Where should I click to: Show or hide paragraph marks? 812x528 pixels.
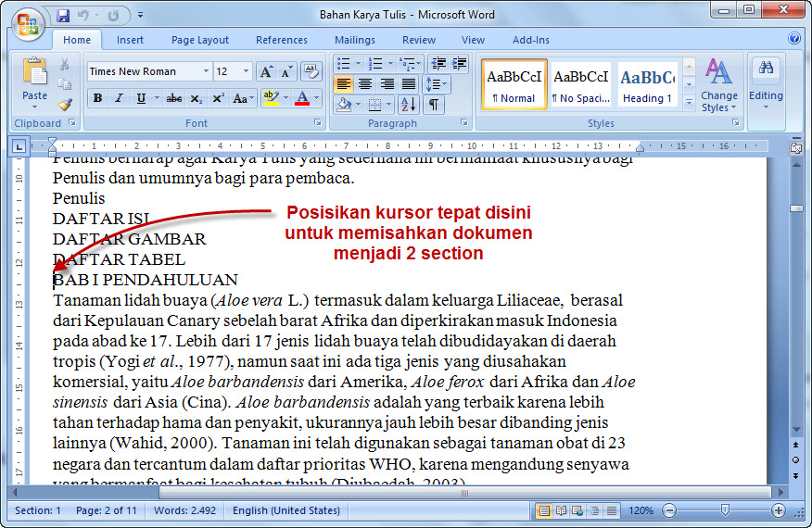tap(434, 105)
